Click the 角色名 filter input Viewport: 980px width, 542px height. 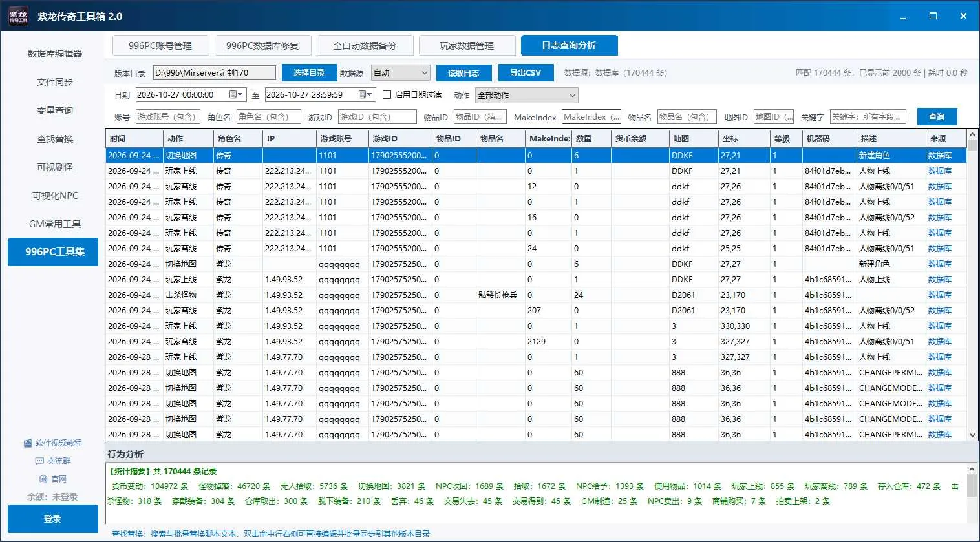coord(269,117)
